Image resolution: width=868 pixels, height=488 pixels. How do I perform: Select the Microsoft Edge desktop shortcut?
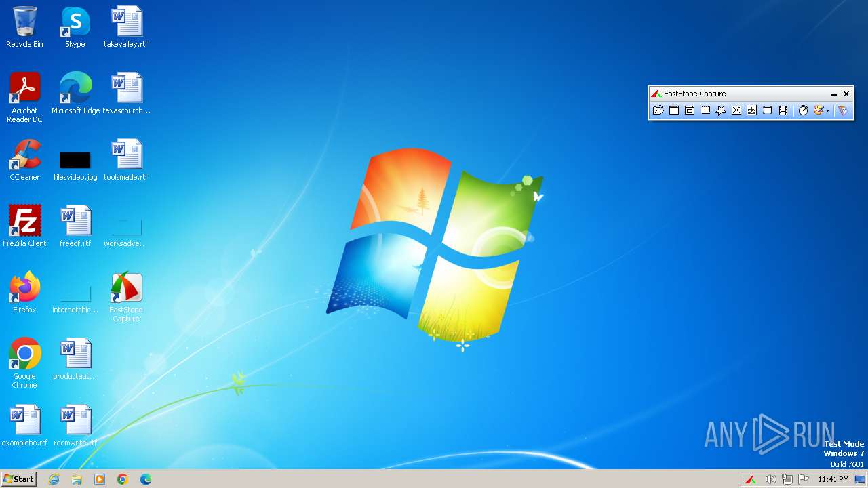coord(75,94)
